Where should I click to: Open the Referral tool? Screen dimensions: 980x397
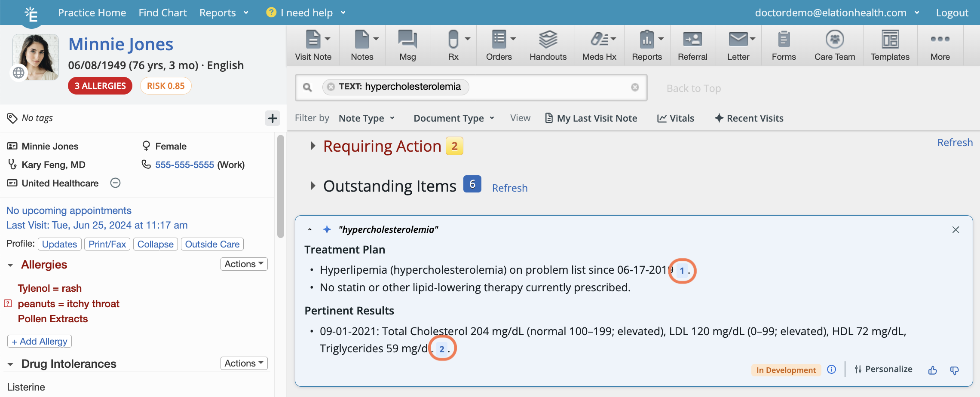692,46
